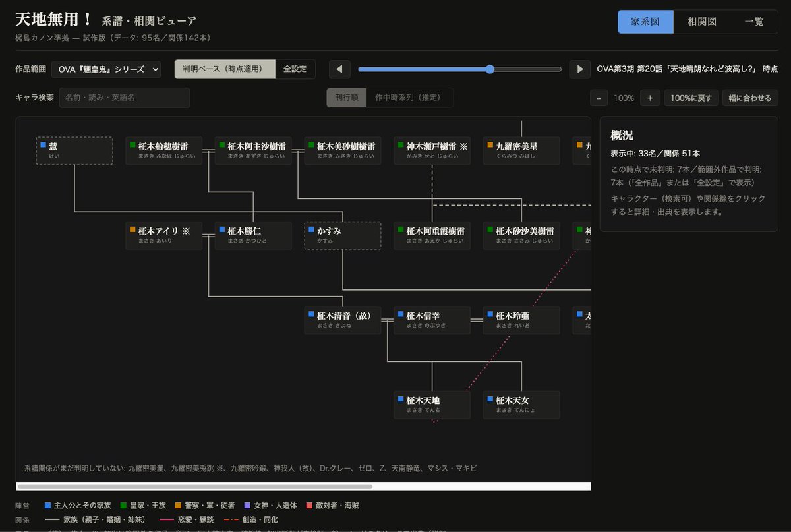791x532 pixels.
Task: Select the 柾木勝仁 node
Action: [254, 235]
